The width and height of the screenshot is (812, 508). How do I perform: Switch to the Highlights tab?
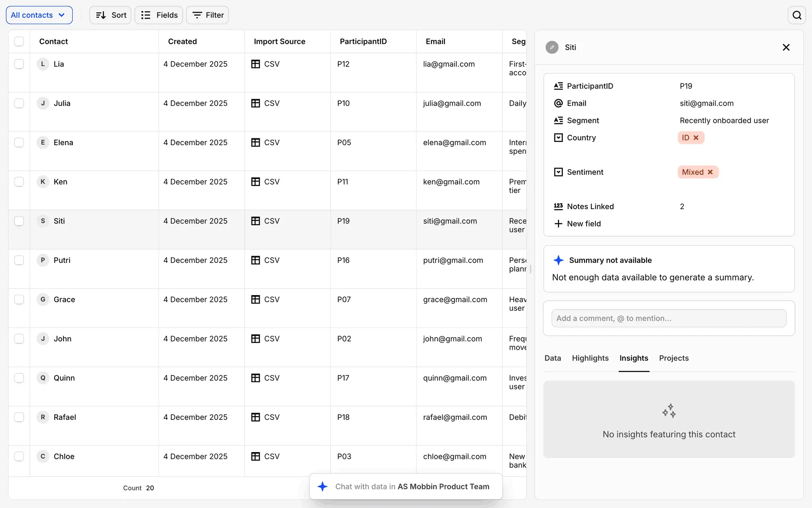point(590,358)
